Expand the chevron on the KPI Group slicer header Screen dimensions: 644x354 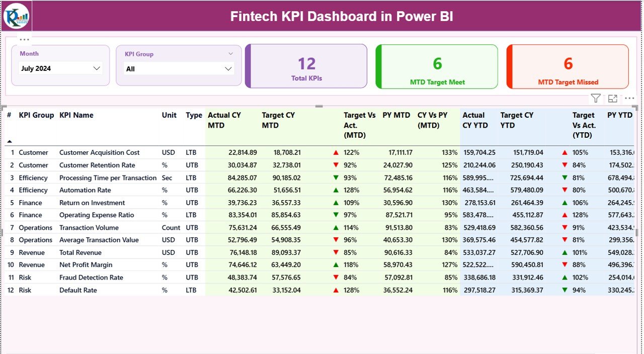pyautogui.click(x=231, y=54)
